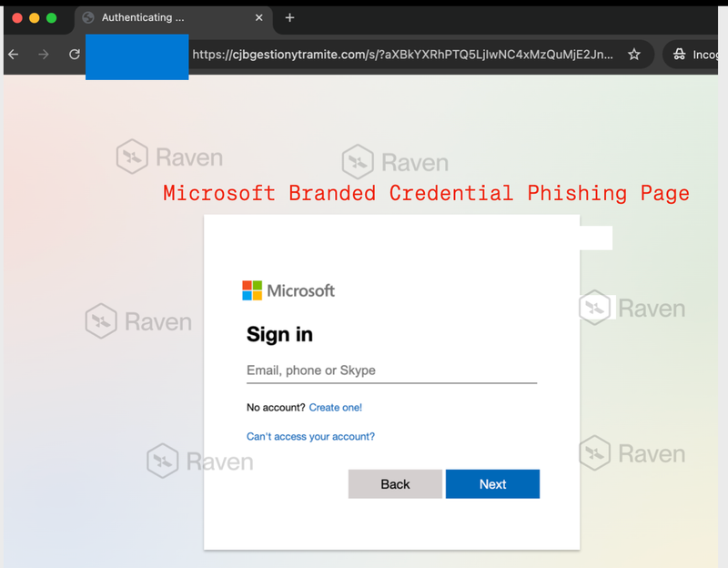728x568 pixels.
Task: Focus the 'Email, phone or Skype' input field
Action: [x=391, y=370]
